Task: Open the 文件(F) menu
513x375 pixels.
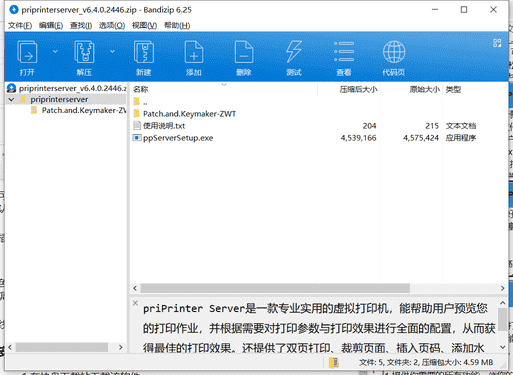Action: [x=20, y=25]
